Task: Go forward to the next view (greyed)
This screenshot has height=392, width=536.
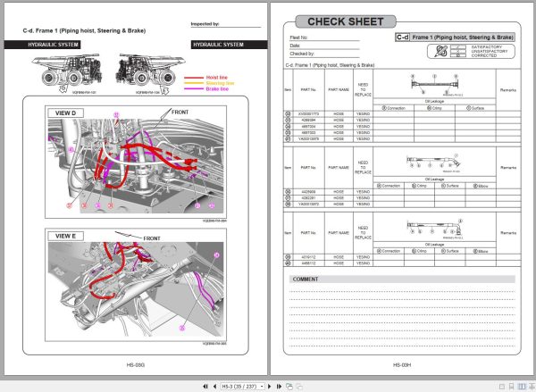Action: pos(299,387)
